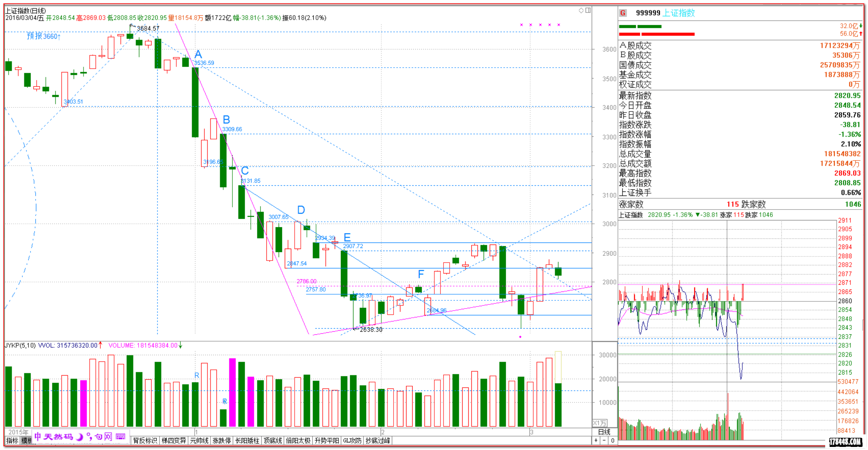Click the wave label F on the chart

click(421, 274)
